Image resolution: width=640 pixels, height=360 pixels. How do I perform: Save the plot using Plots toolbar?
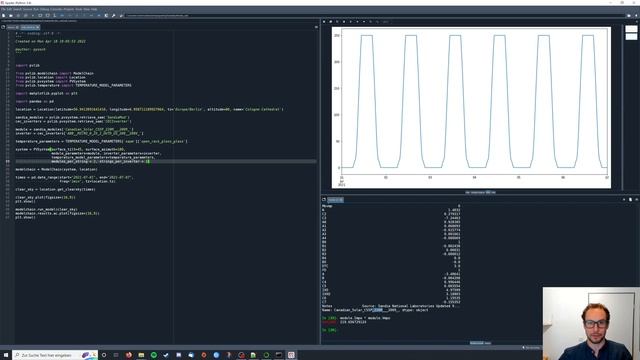(x=324, y=21)
